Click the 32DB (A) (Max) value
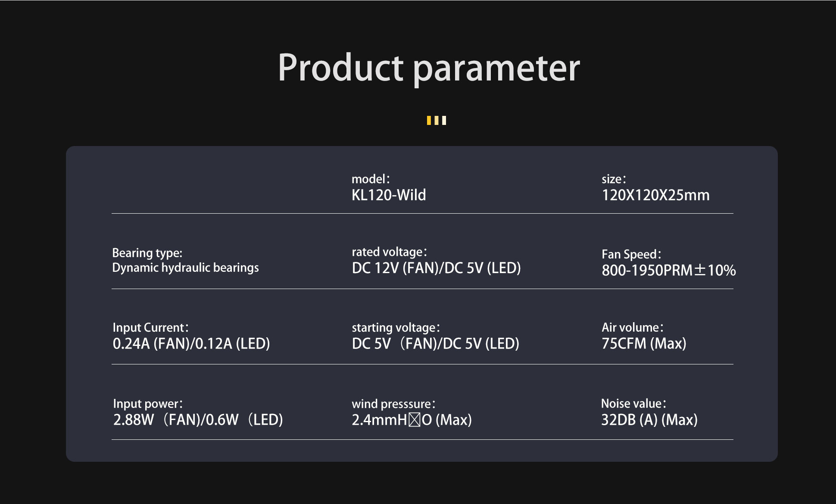 pyautogui.click(x=649, y=420)
